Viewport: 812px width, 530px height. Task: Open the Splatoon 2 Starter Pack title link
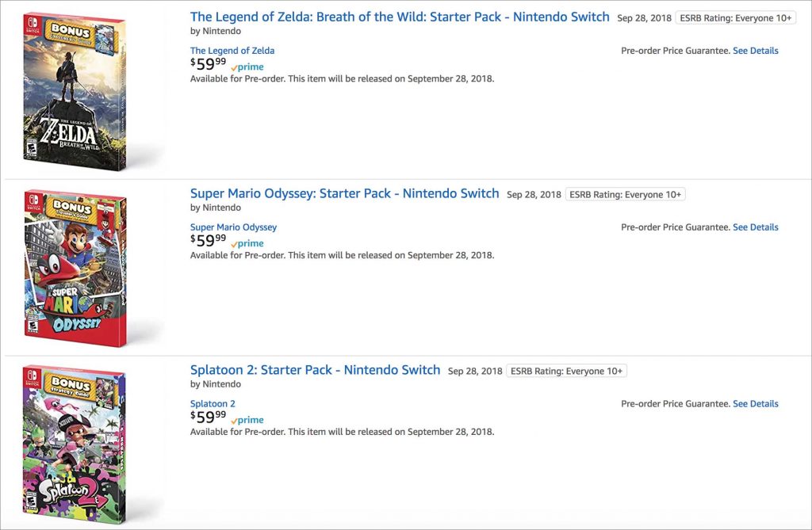(x=315, y=370)
